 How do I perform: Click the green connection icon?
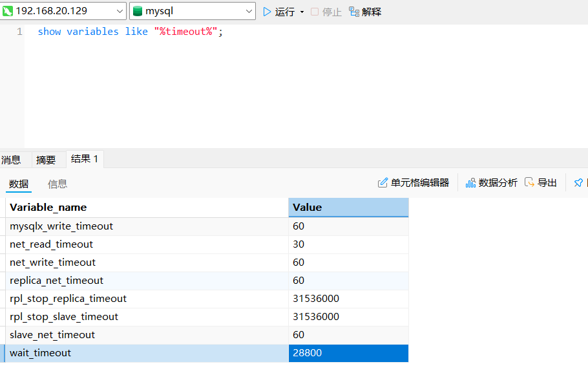click(x=8, y=11)
